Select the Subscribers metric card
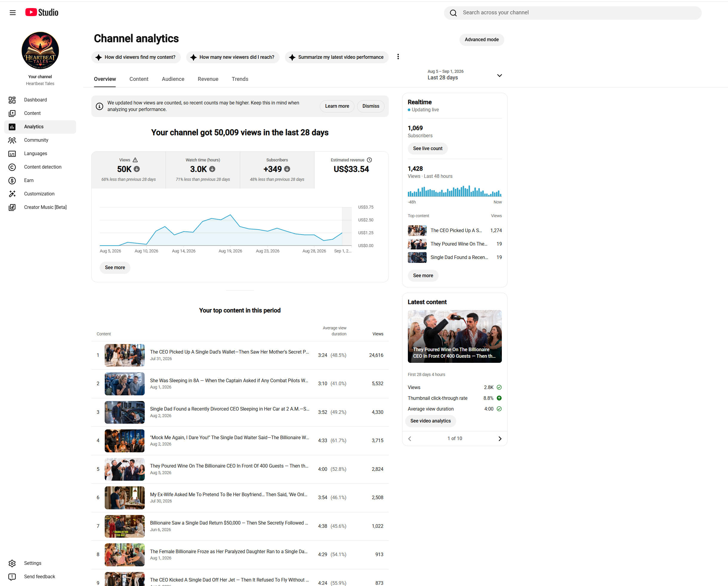728x586 pixels. pyautogui.click(x=277, y=170)
